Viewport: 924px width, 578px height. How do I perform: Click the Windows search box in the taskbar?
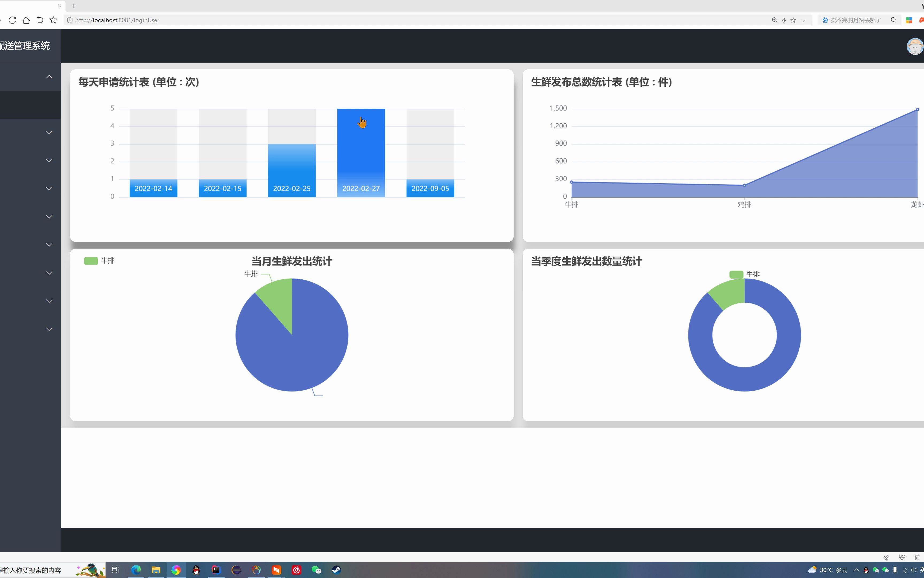coord(53,570)
